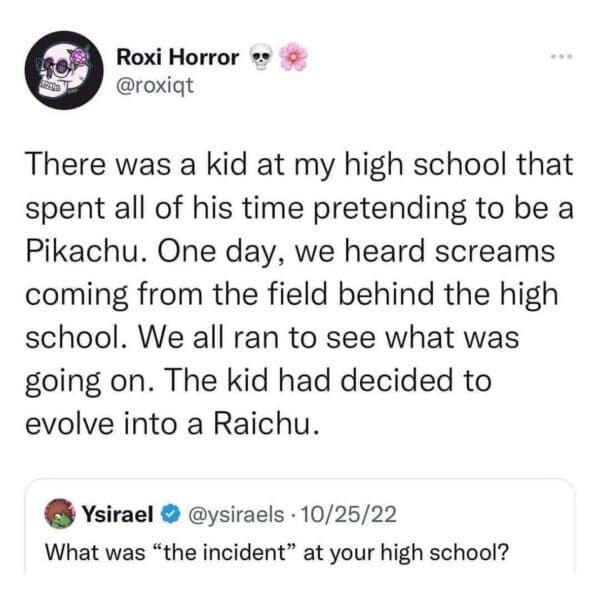Click the pink flower emoji in the name
600x608 pixels.
[291, 57]
